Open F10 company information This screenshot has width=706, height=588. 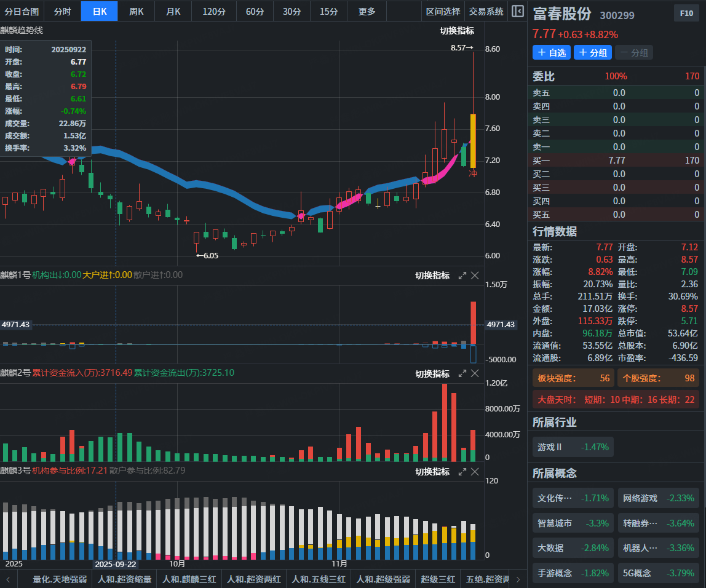686,14
